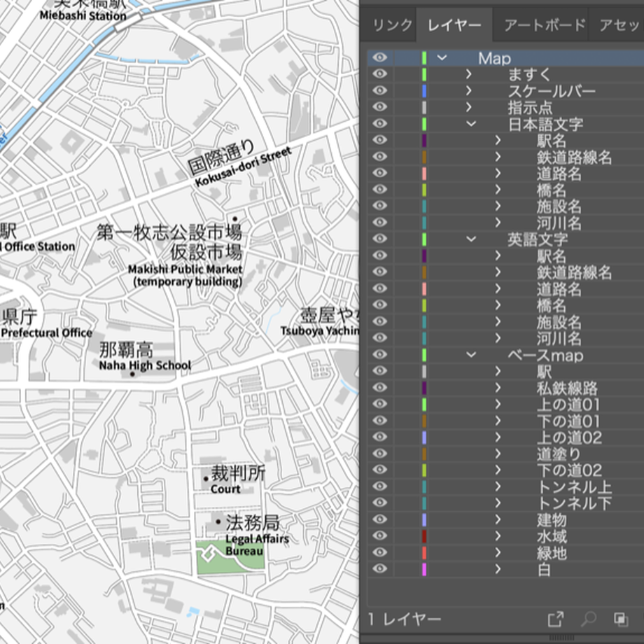Select the 緑地 sublayer name
The width and height of the screenshot is (644, 644).
coord(551,553)
